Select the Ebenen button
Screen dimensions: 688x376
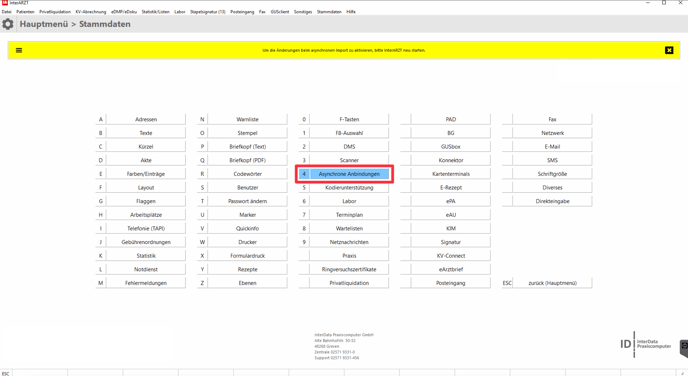pyautogui.click(x=247, y=283)
